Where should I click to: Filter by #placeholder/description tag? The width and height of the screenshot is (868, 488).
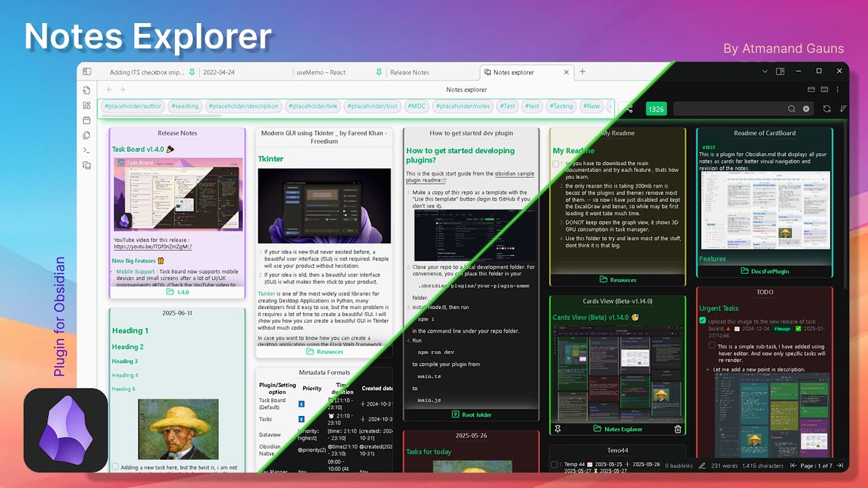(243, 106)
